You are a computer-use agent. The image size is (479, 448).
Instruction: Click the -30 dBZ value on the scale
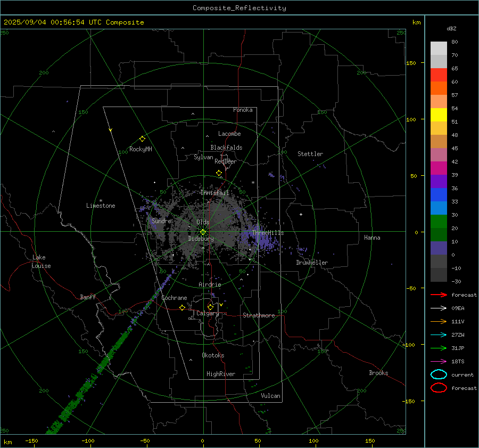coord(456,281)
